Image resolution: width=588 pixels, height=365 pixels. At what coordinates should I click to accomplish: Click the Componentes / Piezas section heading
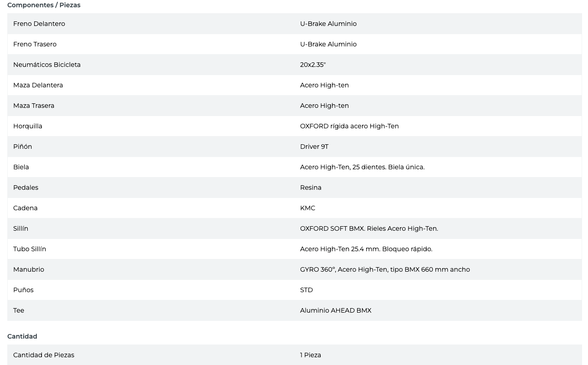(44, 5)
